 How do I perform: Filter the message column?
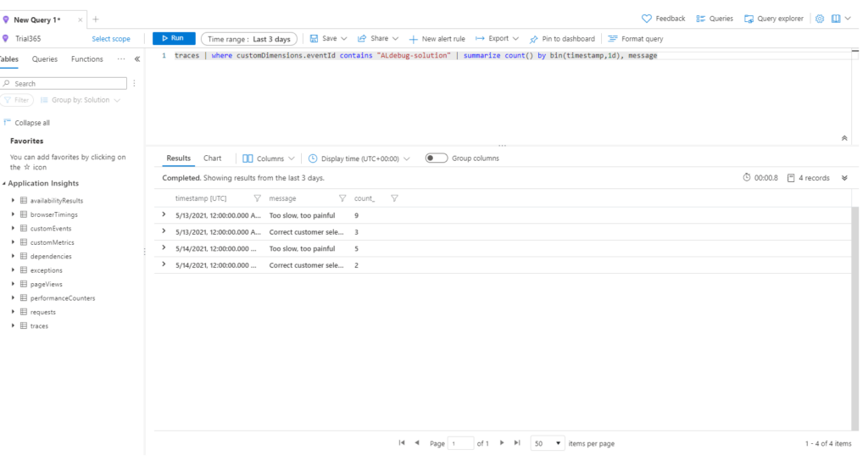pos(342,198)
